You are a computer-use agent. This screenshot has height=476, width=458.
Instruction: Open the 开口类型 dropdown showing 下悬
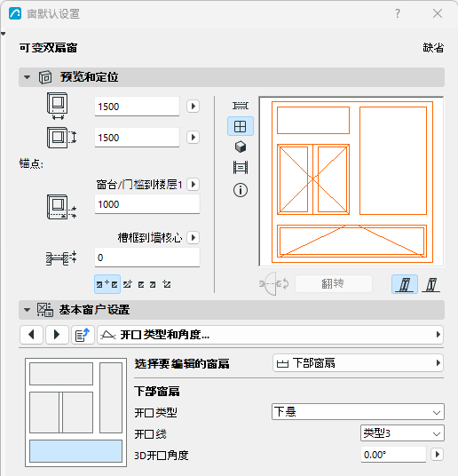[358, 412]
